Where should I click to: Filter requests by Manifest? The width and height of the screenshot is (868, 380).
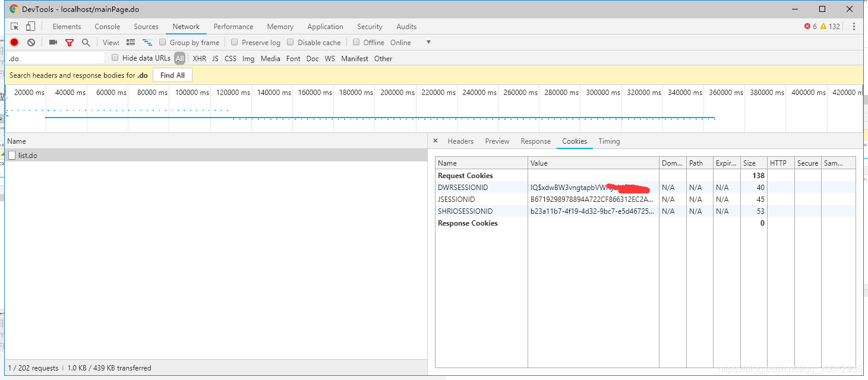click(x=355, y=59)
